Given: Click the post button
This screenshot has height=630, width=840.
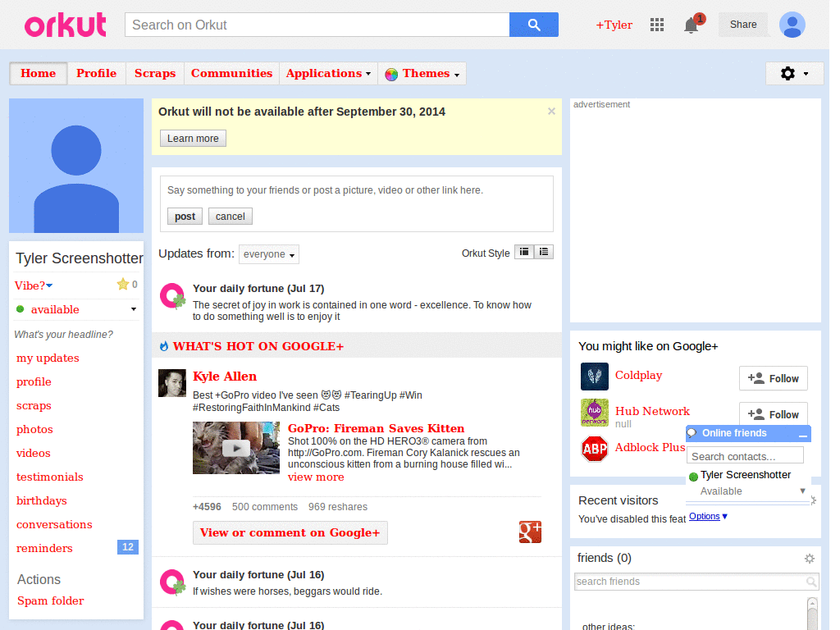Looking at the screenshot, I should 185,217.
